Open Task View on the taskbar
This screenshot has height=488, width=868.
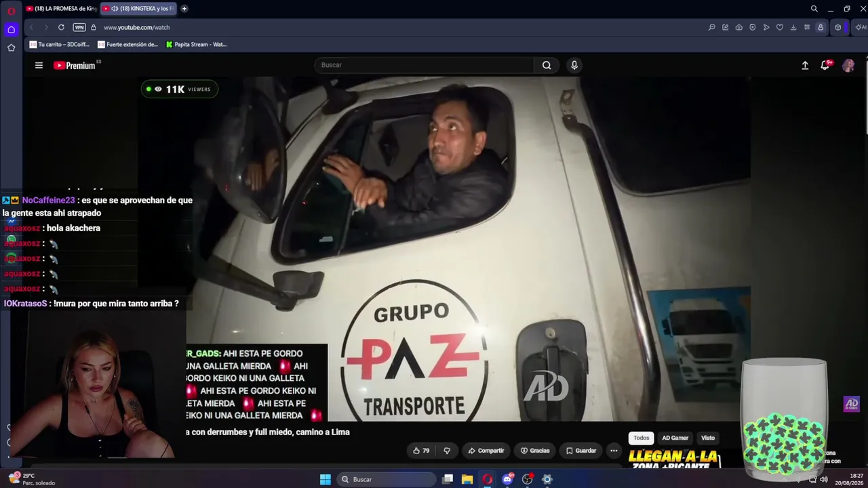[x=448, y=479]
